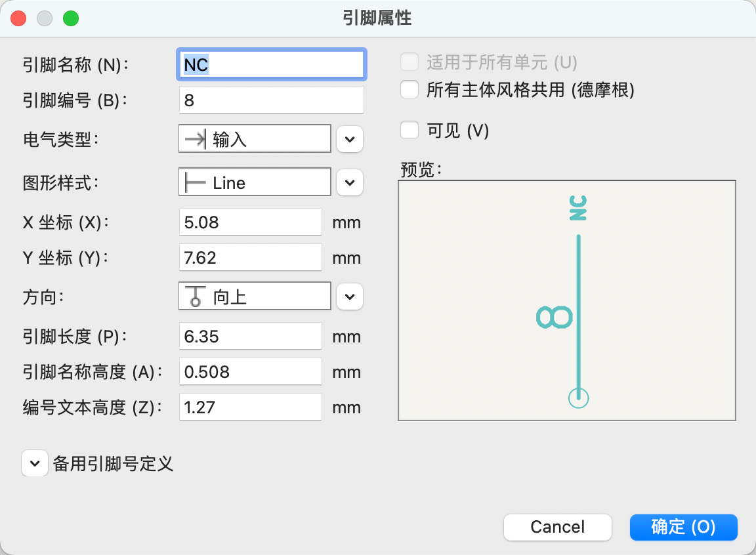756x555 pixels.
Task: Click the Y 坐标 input field
Action: click(x=250, y=258)
